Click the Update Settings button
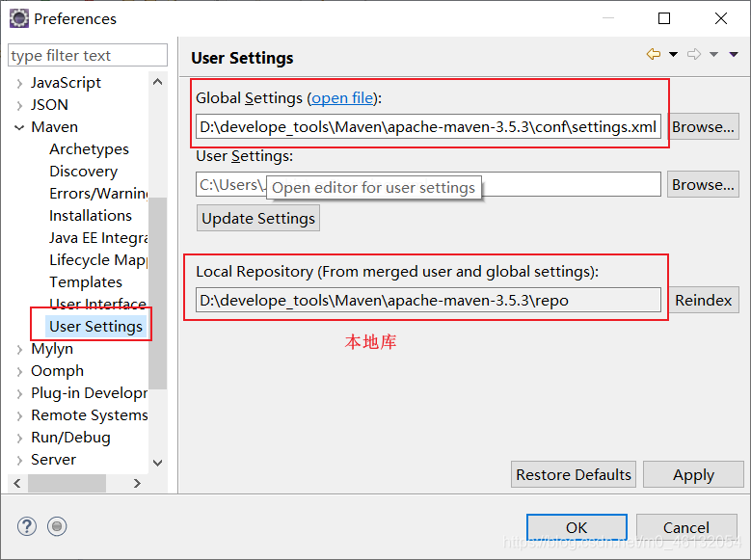 point(258,219)
